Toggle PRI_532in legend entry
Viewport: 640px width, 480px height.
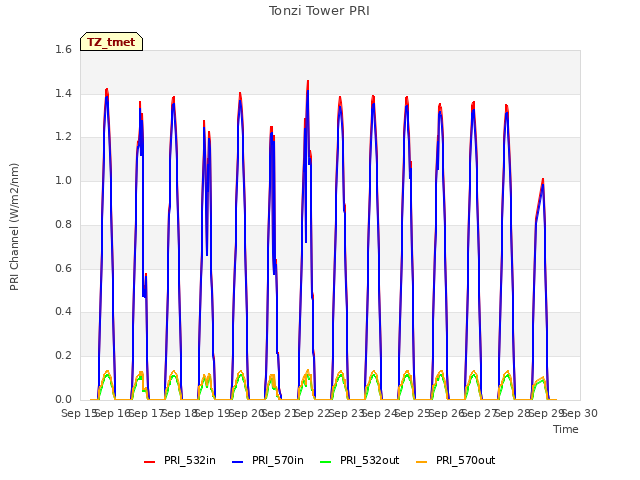coord(180,460)
